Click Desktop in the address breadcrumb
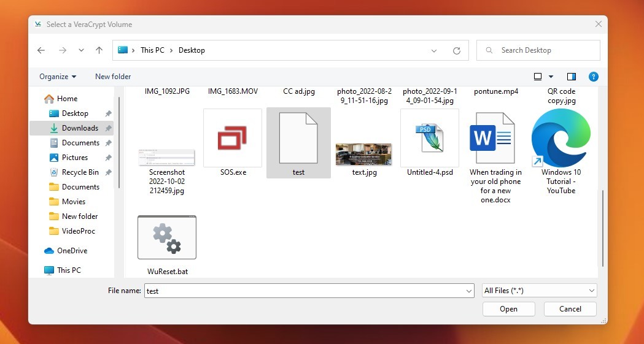Viewport: 644px width, 344px height. [192, 50]
